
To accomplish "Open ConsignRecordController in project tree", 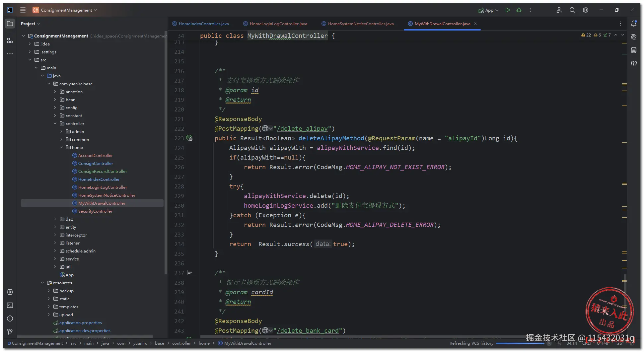I will point(103,171).
